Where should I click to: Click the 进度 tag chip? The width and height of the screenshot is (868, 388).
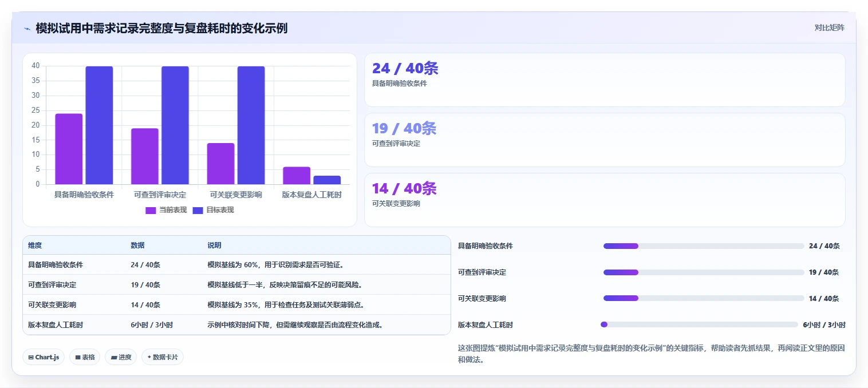tap(121, 357)
